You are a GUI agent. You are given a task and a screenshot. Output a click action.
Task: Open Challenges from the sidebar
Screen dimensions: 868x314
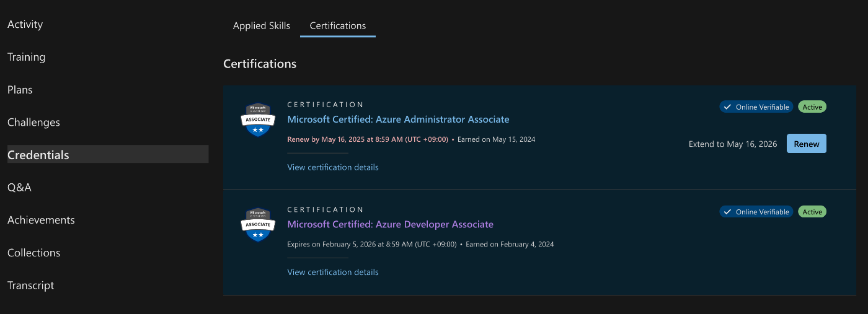[34, 123]
